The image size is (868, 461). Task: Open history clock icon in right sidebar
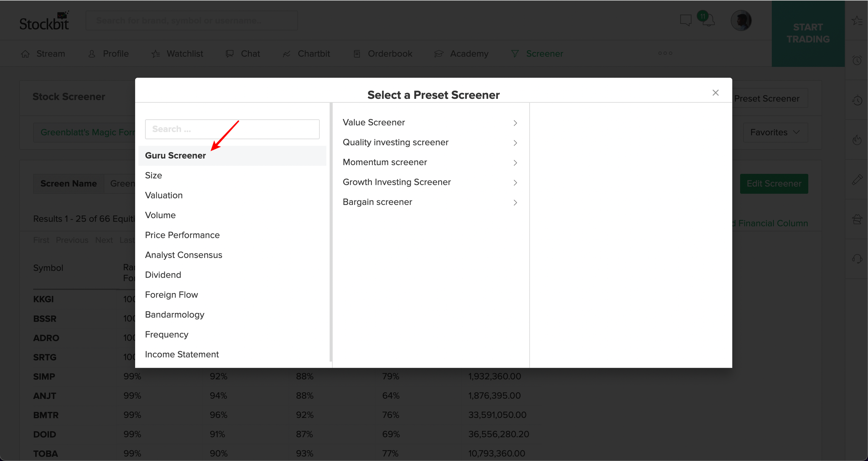click(857, 100)
